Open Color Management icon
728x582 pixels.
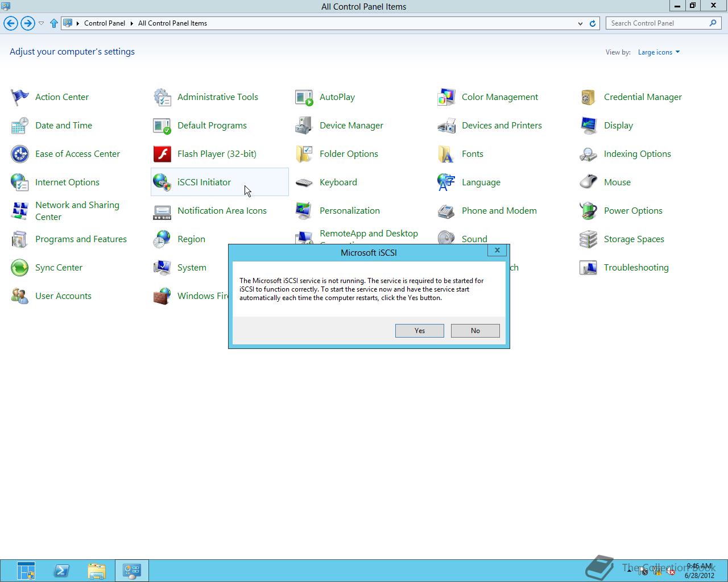[x=446, y=97]
